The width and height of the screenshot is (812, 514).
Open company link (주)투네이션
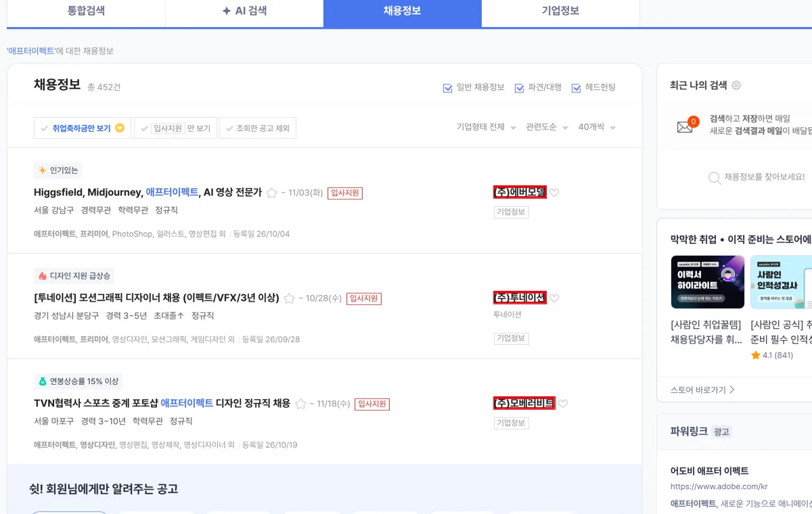coord(520,298)
